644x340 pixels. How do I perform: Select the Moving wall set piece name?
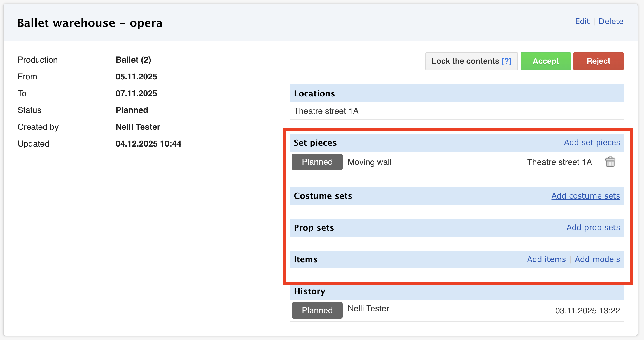tap(369, 162)
